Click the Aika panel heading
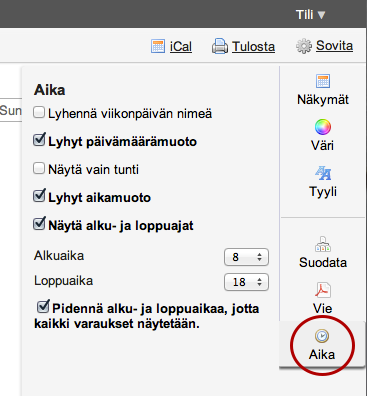Screen dimensions: 367x396 49,90
